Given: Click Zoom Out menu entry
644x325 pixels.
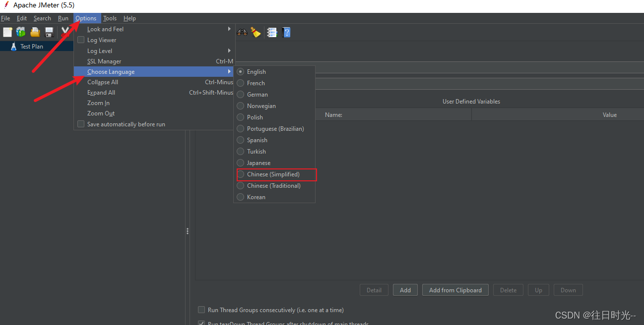Looking at the screenshot, I should 154,113.
